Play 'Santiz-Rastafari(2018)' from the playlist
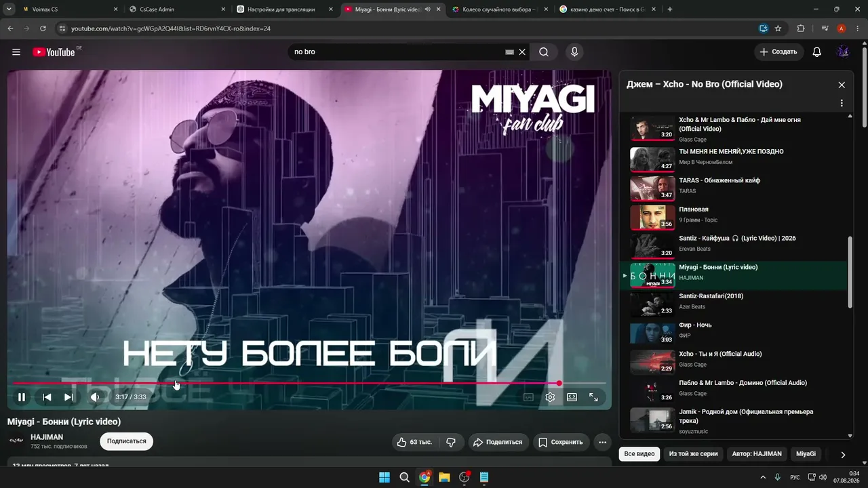This screenshot has height=488, width=868. point(735,303)
